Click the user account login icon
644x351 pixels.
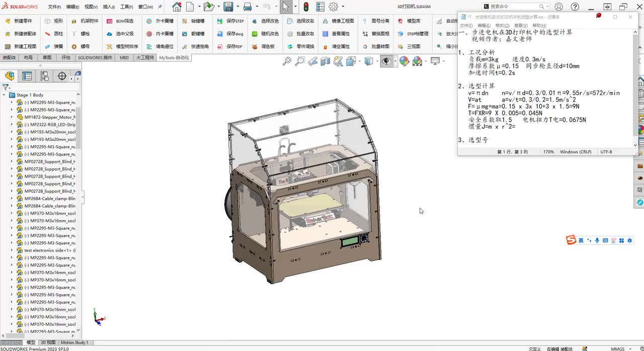(558, 7)
